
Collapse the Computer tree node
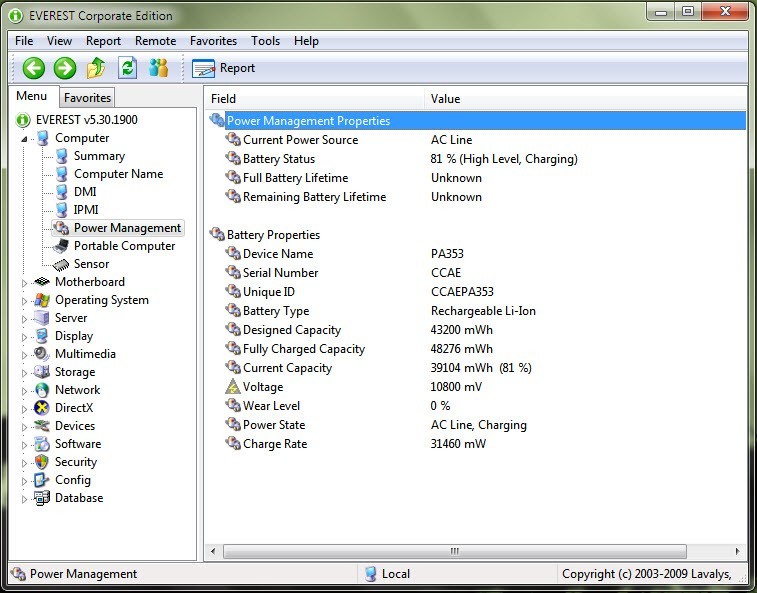pos(24,139)
